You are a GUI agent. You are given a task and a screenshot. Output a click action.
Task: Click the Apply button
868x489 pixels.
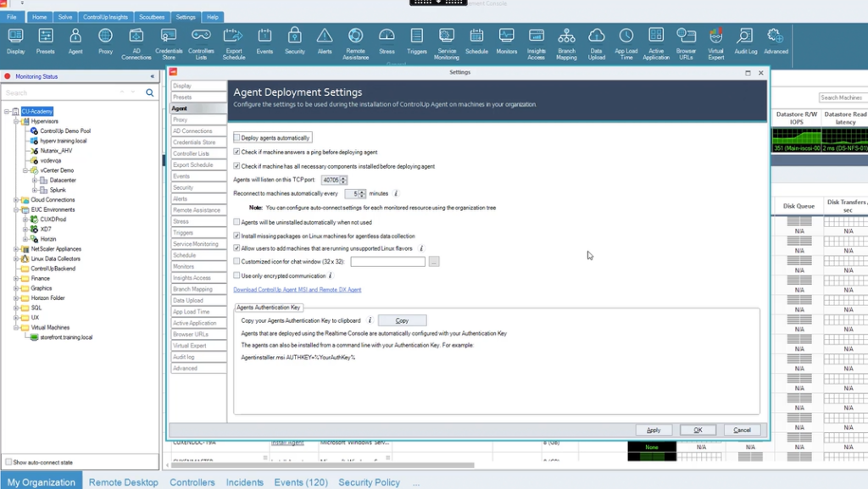[x=654, y=430]
